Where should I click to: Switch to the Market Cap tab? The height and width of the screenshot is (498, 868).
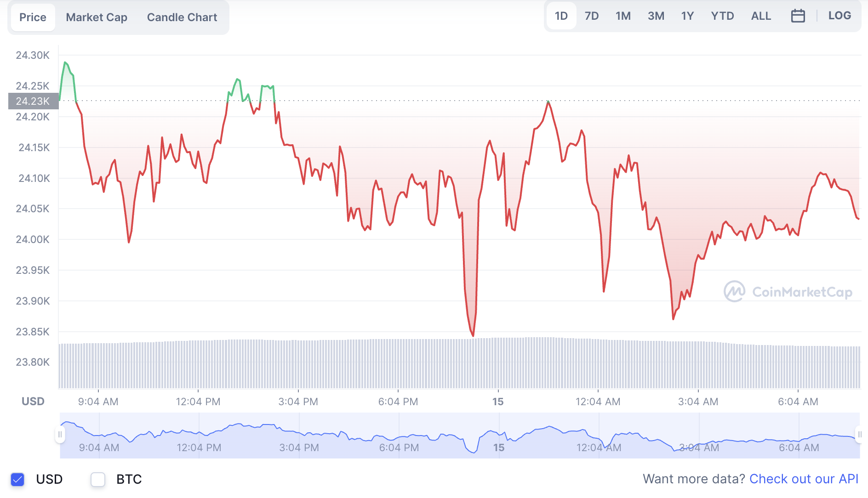(97, 17)
